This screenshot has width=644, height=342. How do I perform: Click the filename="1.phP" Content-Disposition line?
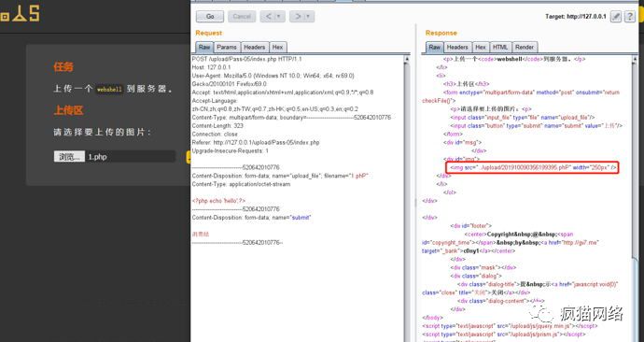coord(280,176)
